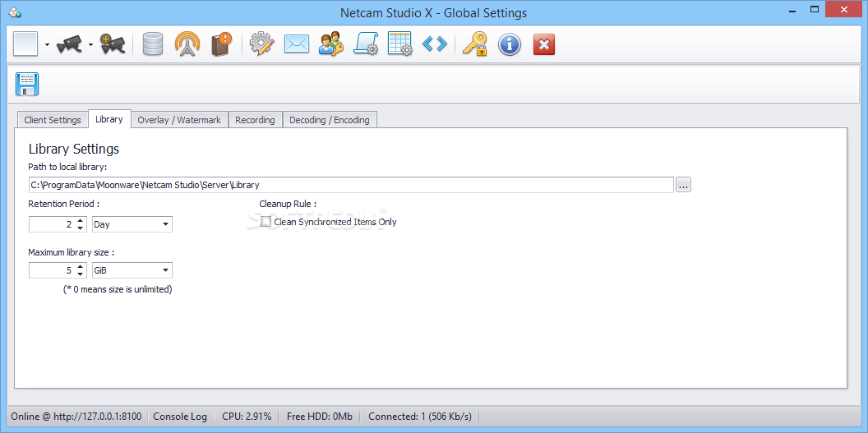Open the Overlay / Watermark tab
Image resolution: width=868 pixels, height=433 pixels.
(x=179, y=120)
